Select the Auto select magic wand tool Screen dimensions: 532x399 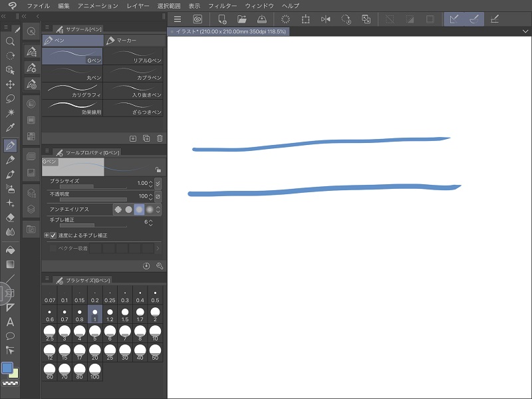click(x=10, y=113)
